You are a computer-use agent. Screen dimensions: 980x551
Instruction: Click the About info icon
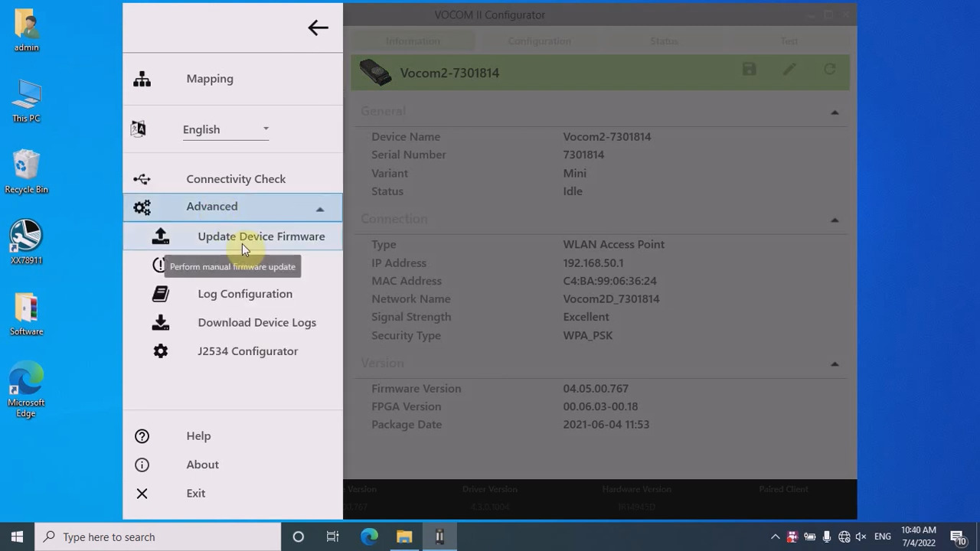[x=142, y=465]
